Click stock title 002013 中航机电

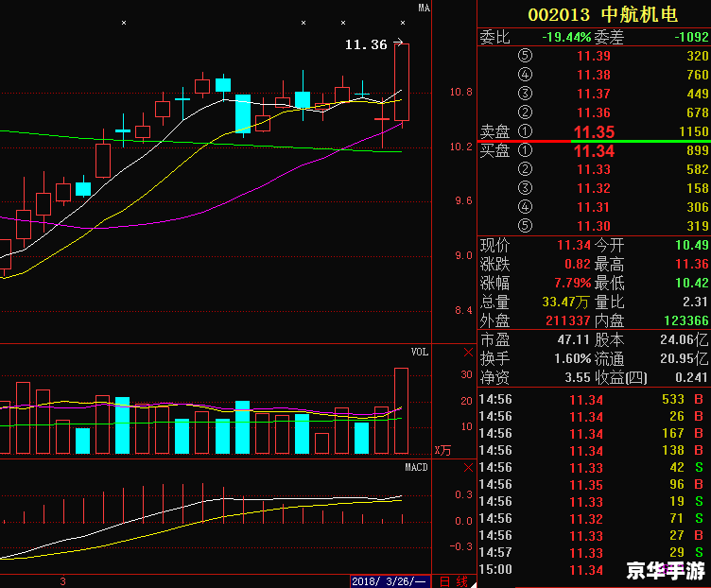click(x=602, y=14)
